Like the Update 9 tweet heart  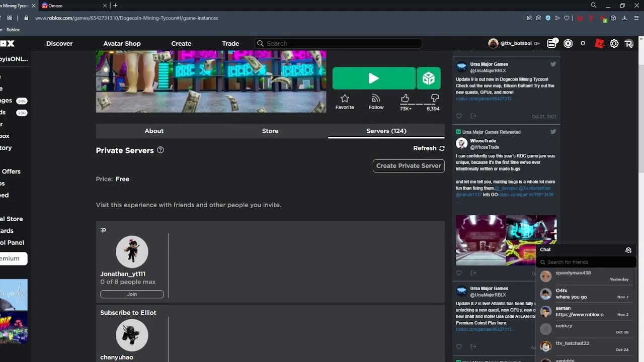point(459,116)
